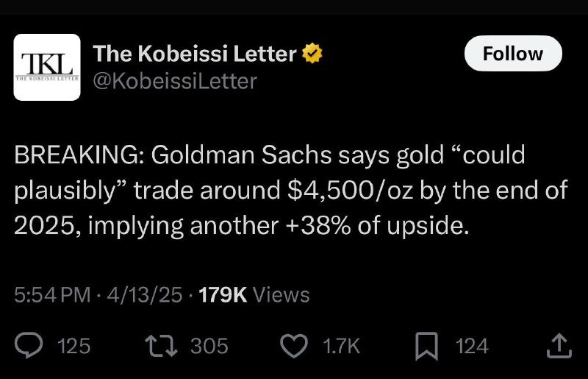Screen dimensions: 588x379
Task: Click the gold verified checkmark badge
Action: tap(312, 53)
